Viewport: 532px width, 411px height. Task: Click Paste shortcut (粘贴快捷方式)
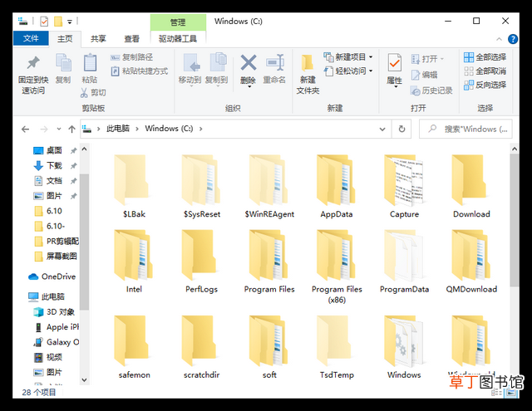coord(139,71)
